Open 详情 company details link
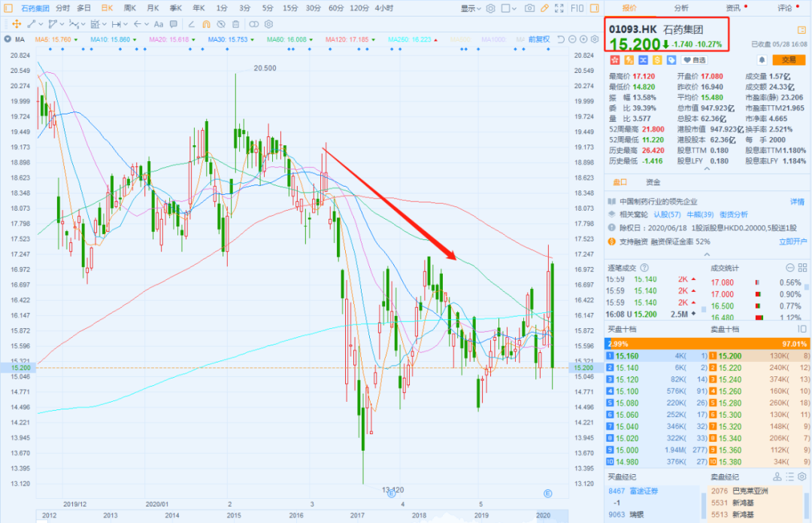Image resolution: width=812 pixels, height=523 pixels. pyautogui.click(x=798, y=202)
